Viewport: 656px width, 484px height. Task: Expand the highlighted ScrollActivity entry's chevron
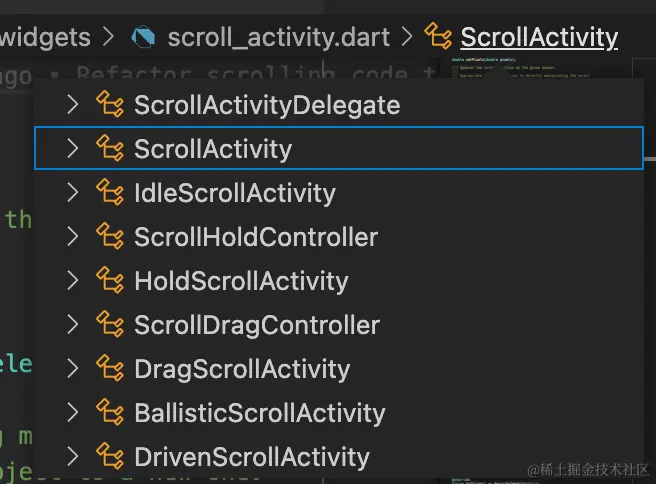point(73,149)
